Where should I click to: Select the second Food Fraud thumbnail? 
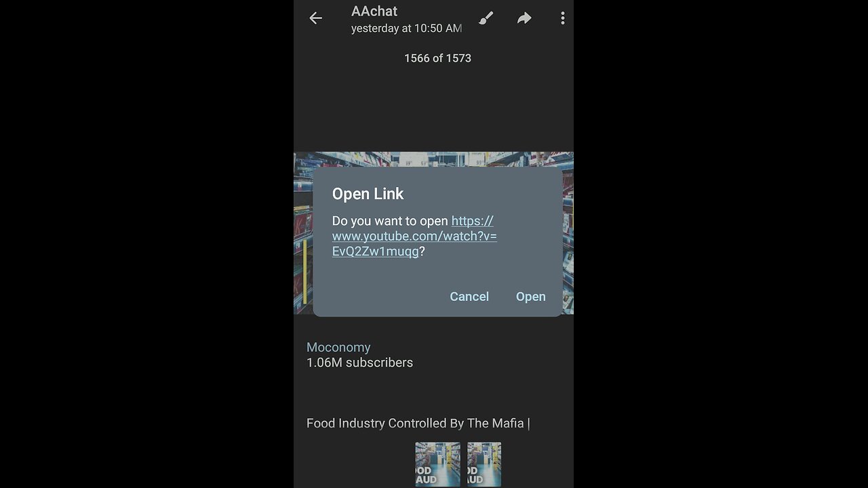click(x=484, y=464)
